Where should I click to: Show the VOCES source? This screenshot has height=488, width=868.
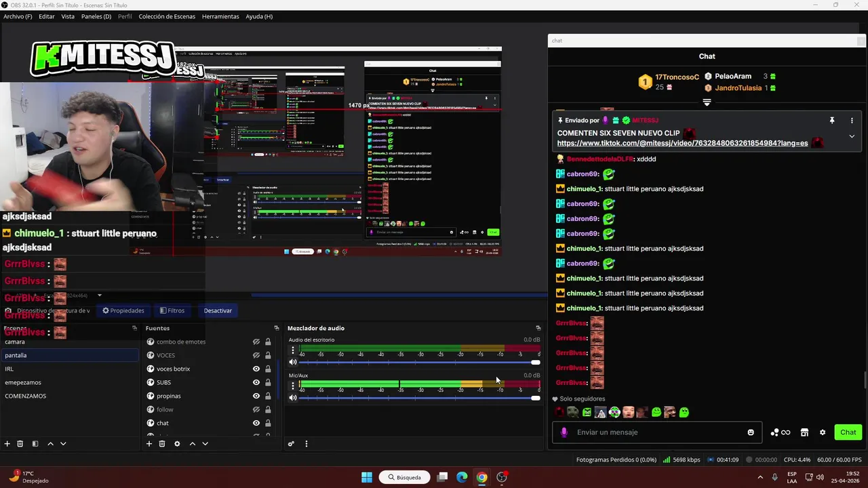256,355
